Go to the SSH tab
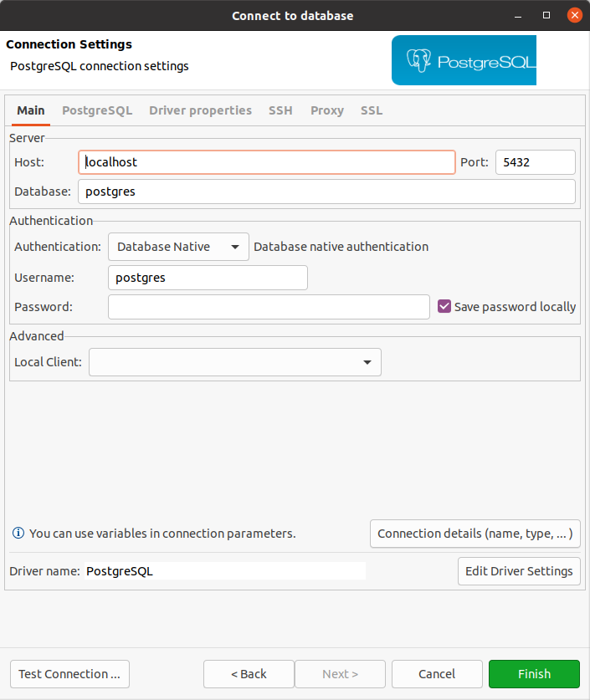590x700 pixels. (280, 110)
